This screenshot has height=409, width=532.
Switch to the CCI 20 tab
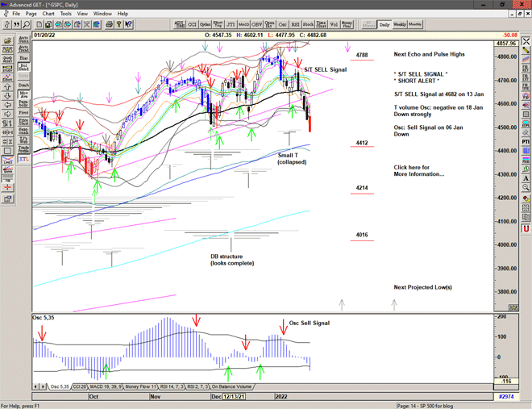click(x=80, y=386)
